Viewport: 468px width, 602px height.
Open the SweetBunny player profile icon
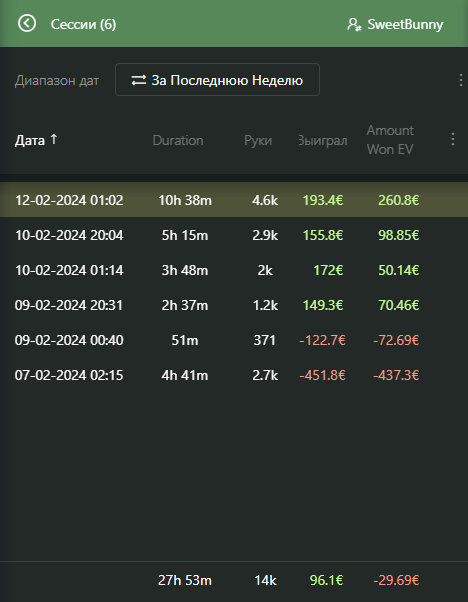(354, 25)
